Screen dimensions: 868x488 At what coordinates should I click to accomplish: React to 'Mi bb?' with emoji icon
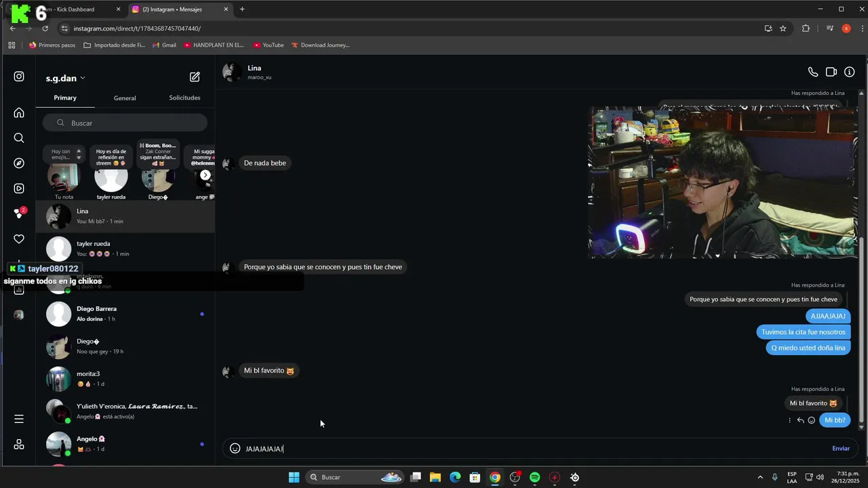tap(812, 420)
